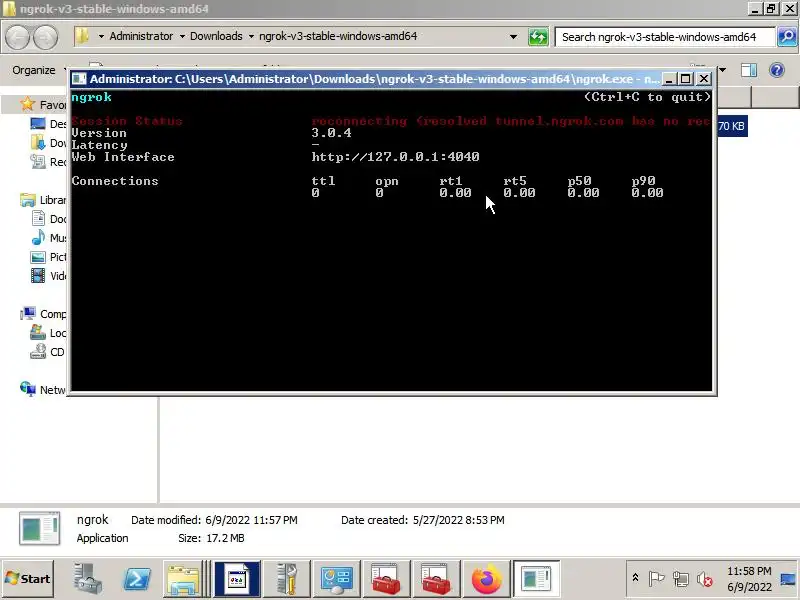800x600 pixels.
Task: Click the ngrok application thumbnail in details pane
Action: click(x=39, y=529)
